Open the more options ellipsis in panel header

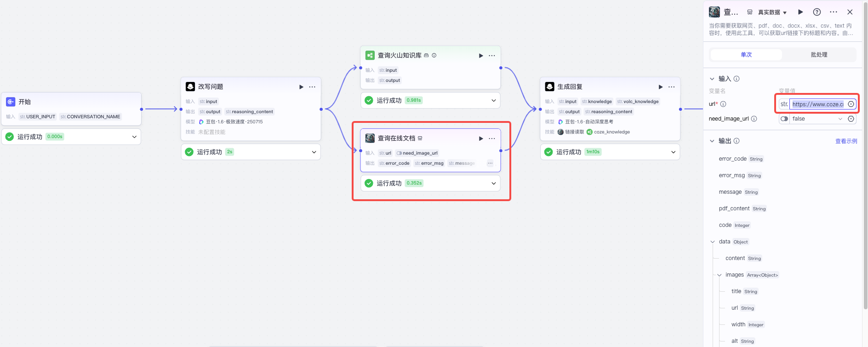[834, 12]
